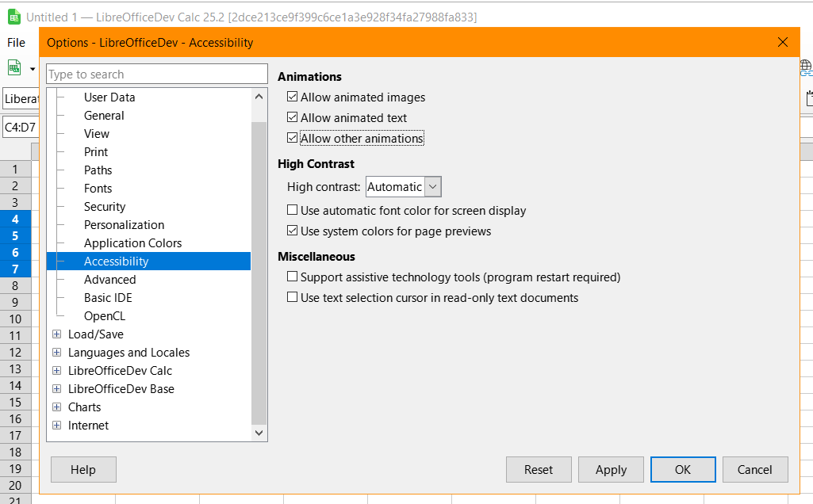Select Basic IDE in options tree

108,298
